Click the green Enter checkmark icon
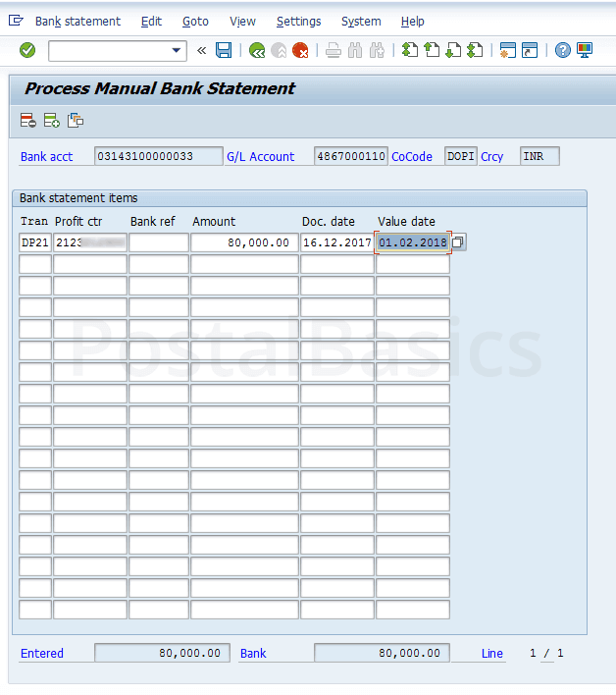The width and height of the screenshot is (616, 695). click(x=27, y=50)
